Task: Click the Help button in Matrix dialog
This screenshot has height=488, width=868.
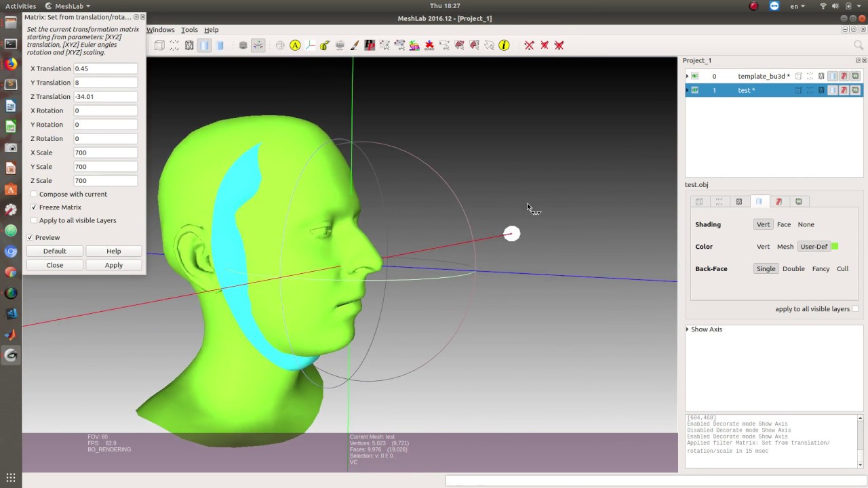Action: click(114, 251)
